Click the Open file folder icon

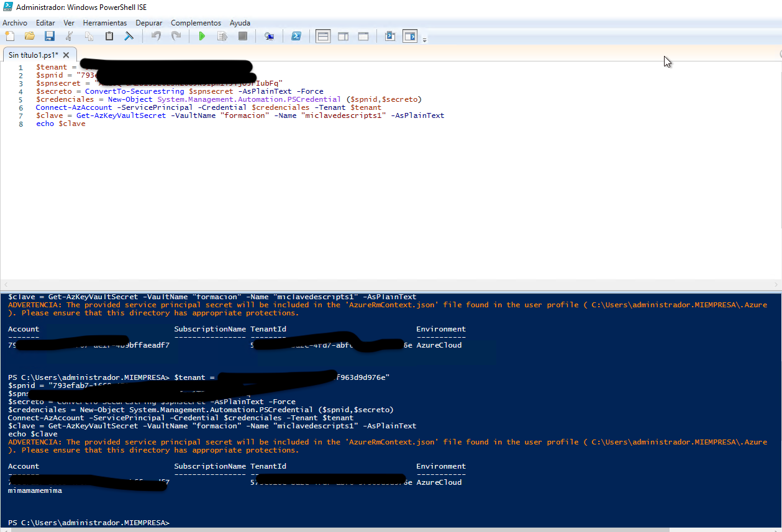coord(29,37)
